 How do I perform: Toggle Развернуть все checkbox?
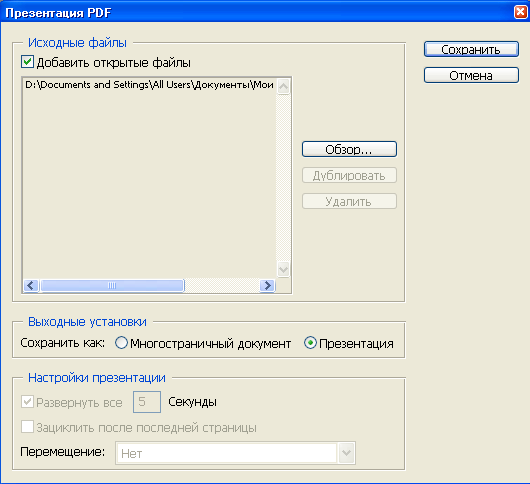[x=27, y=402]
